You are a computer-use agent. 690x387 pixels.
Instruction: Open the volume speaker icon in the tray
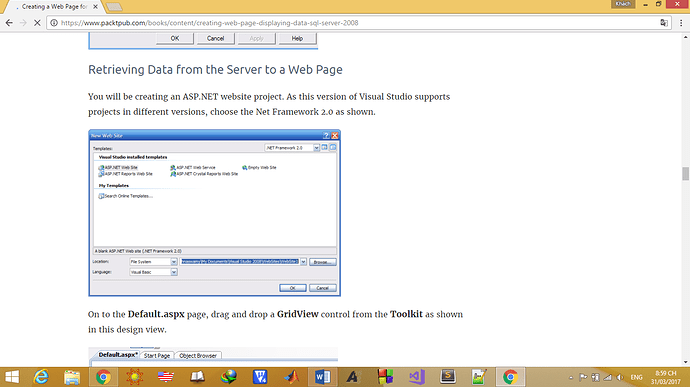(x=620, y=377)
